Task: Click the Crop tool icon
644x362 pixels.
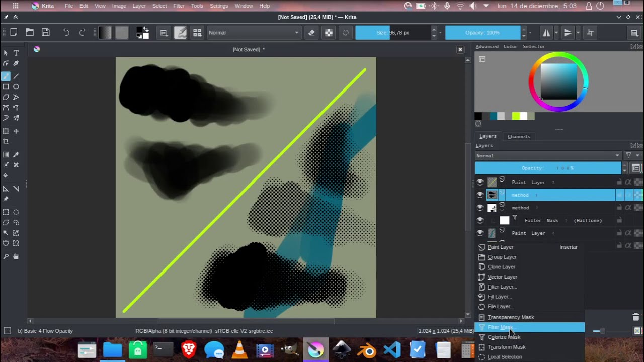Action: (6, 142)
